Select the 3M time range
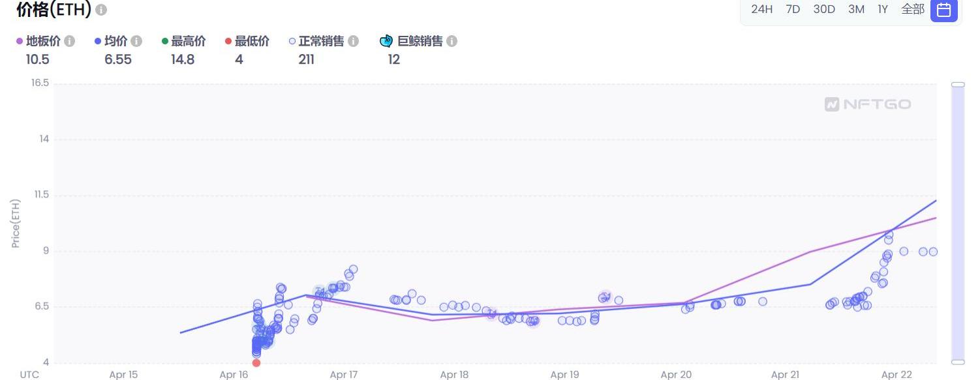The image size is (980, 380). pos(856,9)
